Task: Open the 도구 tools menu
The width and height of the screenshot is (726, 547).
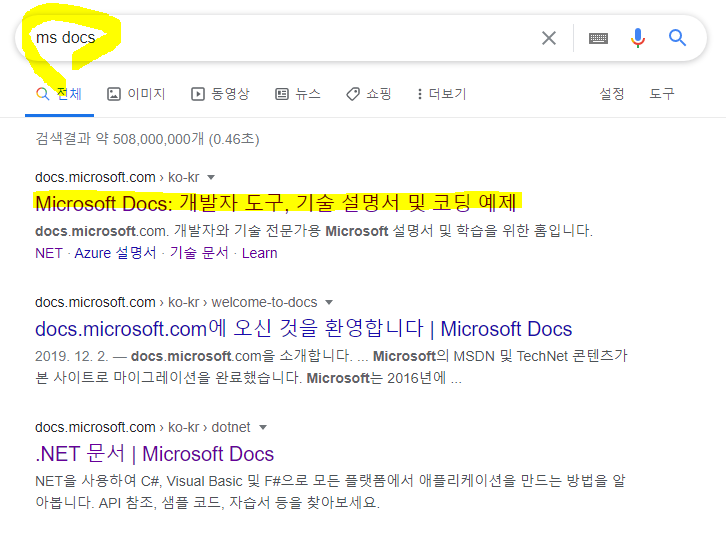Action: pyautogui.click(x=662, y=94)
